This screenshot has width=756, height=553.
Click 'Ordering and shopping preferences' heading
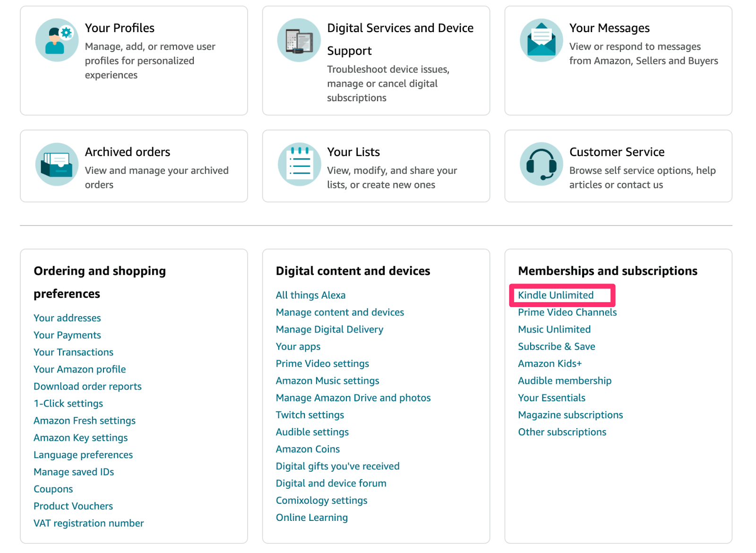coord(100,282)
